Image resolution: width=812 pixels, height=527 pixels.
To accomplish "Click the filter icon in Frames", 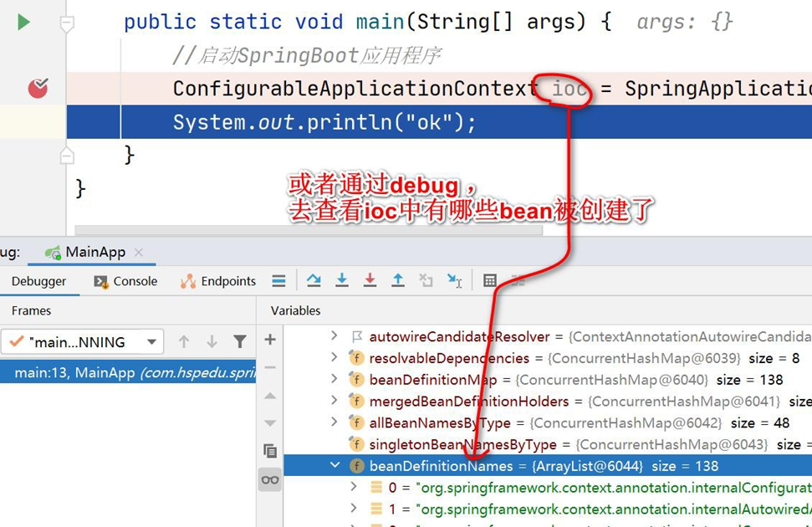I will pyautogui.click(x=240, y=341).
